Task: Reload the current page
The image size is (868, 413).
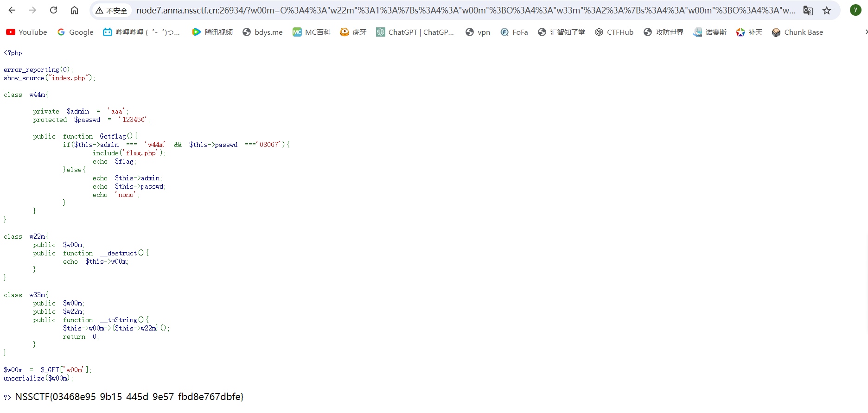Action: point(53,10)
